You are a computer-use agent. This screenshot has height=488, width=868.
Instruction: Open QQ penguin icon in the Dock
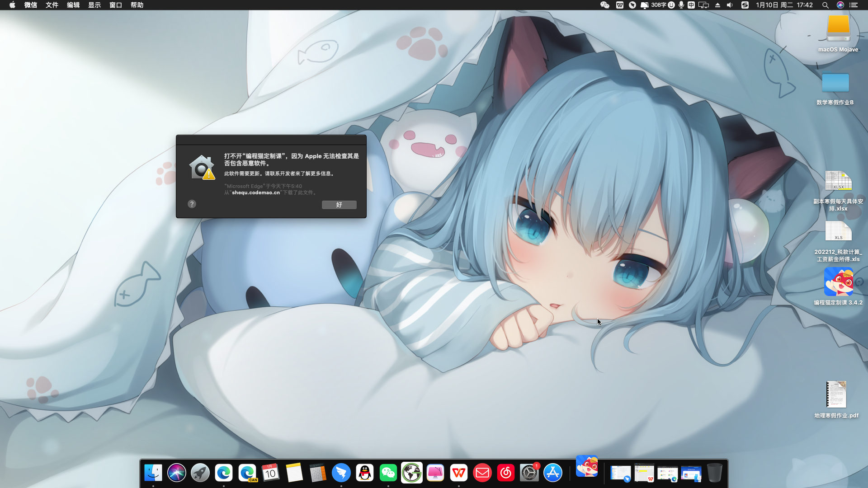point(365,473)
